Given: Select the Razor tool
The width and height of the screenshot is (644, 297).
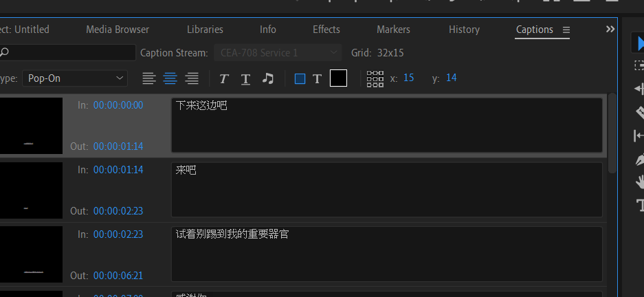Looking at the screenshot, I should (639, 112).
